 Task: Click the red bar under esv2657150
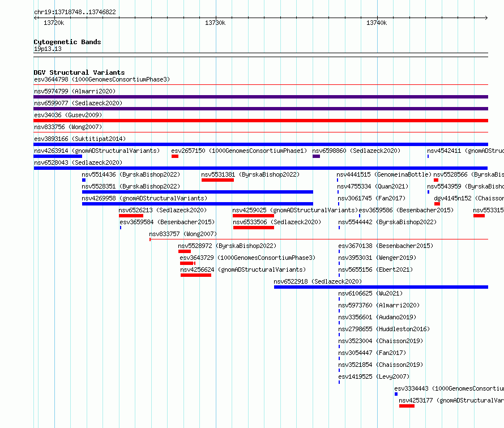coord(175,156)
